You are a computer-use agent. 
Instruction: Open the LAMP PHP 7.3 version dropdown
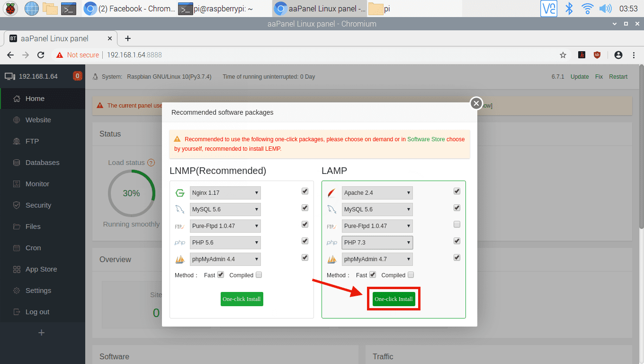(x=377, y=243)
